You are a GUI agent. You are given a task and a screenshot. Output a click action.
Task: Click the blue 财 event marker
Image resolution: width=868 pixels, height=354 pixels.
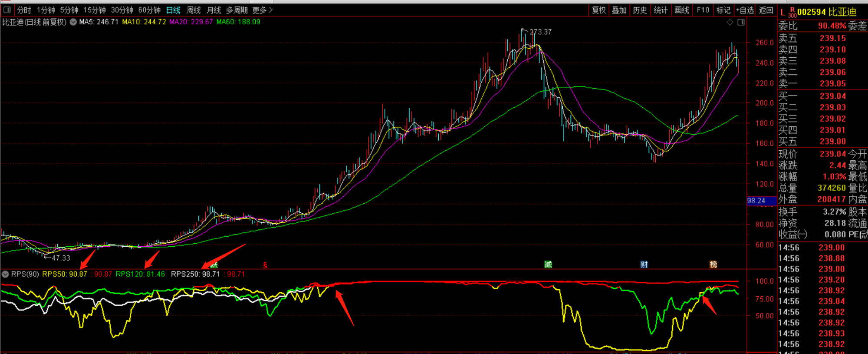click(644, 264)
